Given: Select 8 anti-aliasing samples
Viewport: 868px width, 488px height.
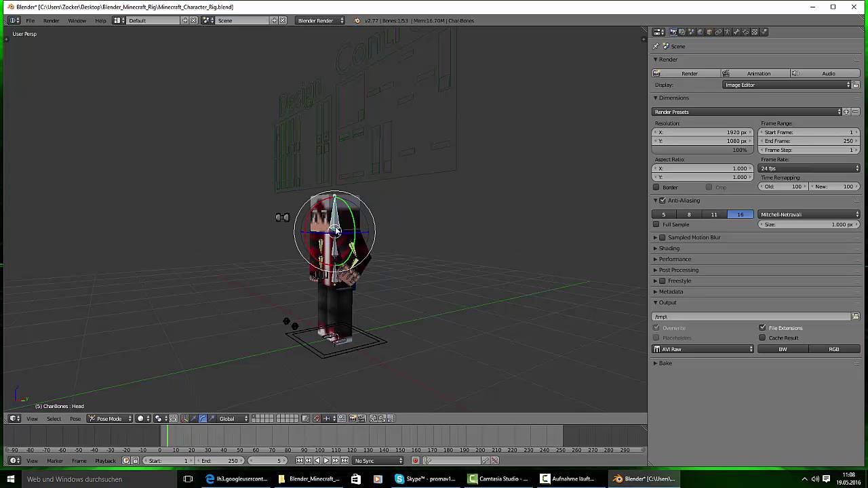Looking at the screenshot, I should coord(689,214).
